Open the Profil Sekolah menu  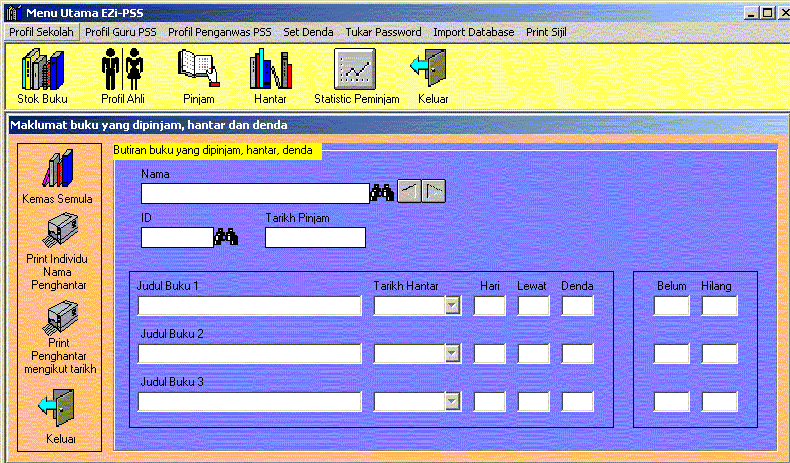pyautogui.click(x=41, y=32)
